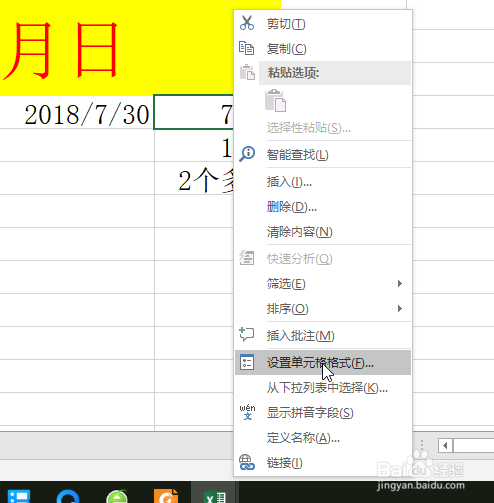Click the Task View icon in the taskbar
494x503 pixels.
pos(19,496)
